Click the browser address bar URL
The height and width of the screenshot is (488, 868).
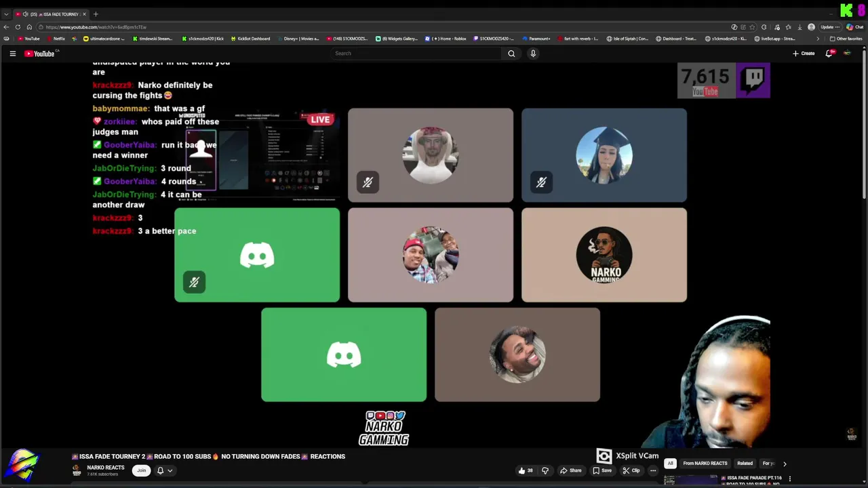point(96,27)
